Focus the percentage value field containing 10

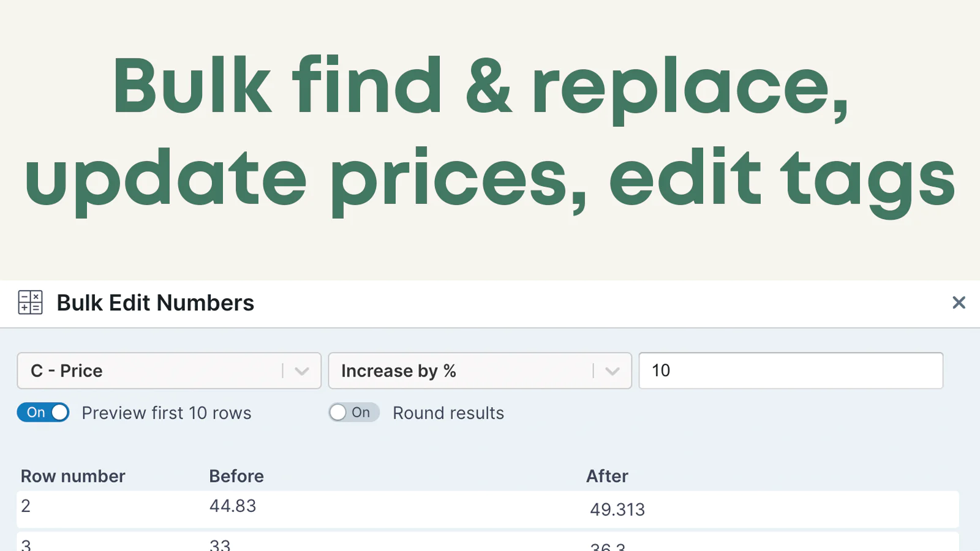[x=791, y=370]
